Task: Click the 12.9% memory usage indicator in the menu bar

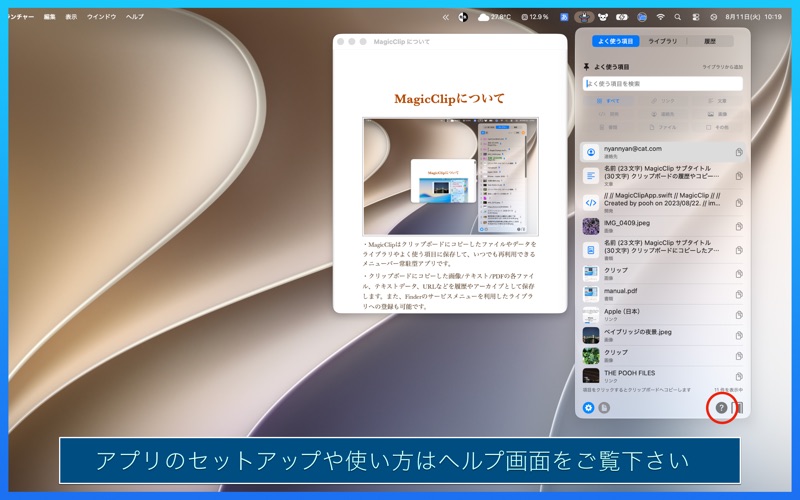Action: click(535, 17)
